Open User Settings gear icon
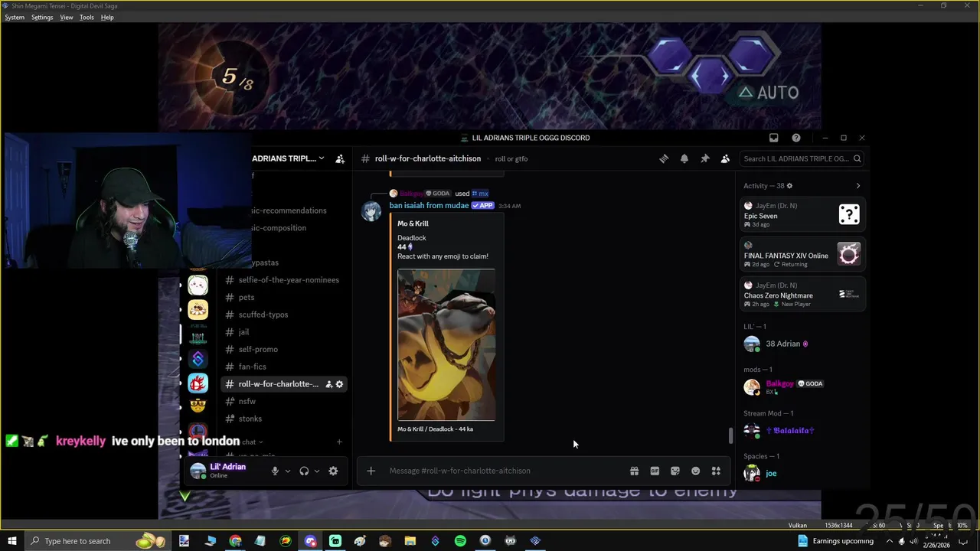 (x=333, y=471)
